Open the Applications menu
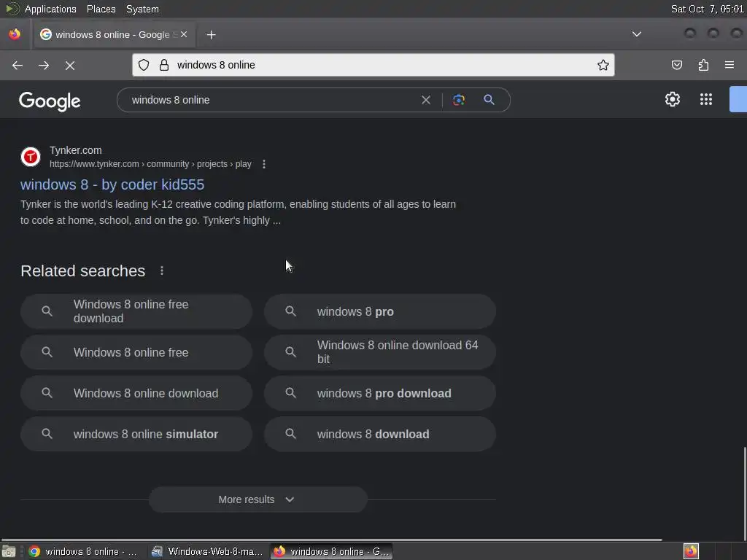This screenshot has width=747, height=560. (x=50, y=9)
